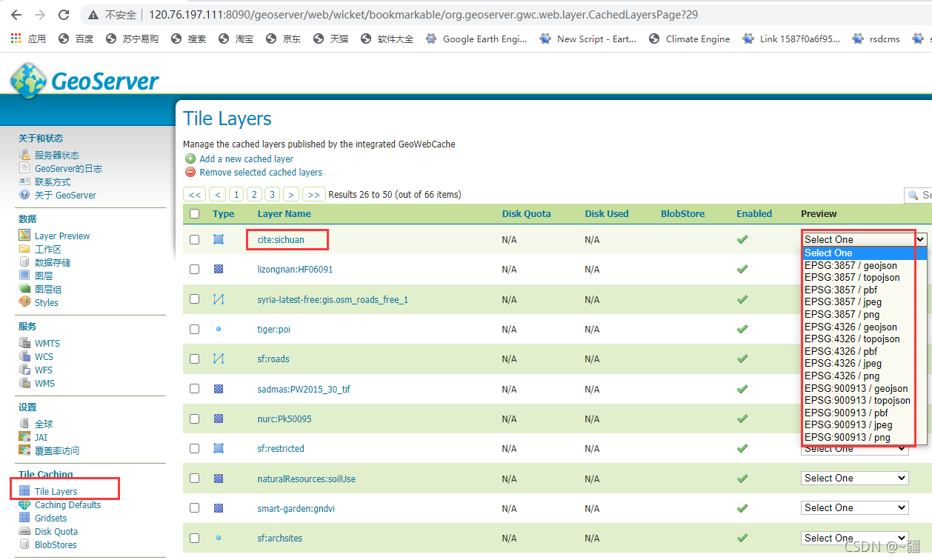Check the checkbox for sf:restricted layer
932x560 pixels.
(194, 447)
